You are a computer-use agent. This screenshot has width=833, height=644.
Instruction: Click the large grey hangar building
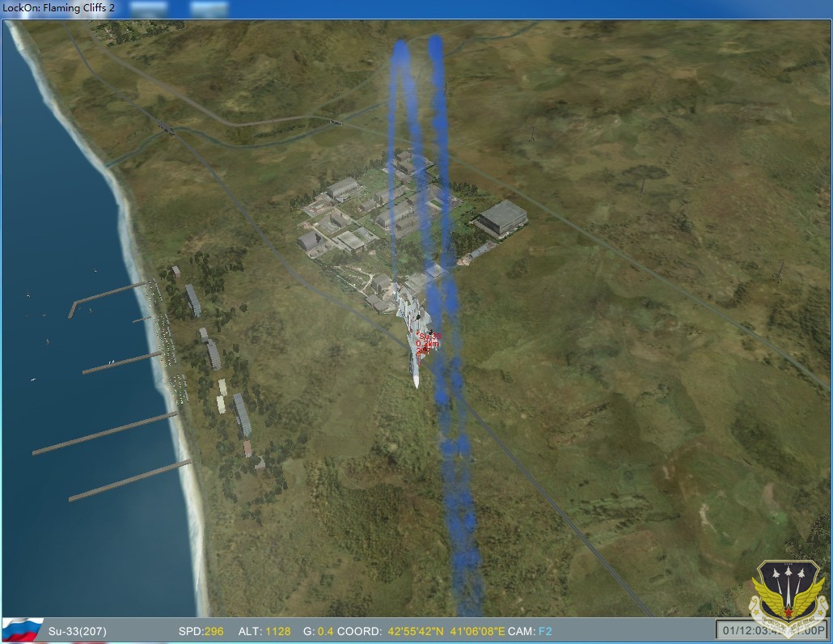tap(501, 218)
